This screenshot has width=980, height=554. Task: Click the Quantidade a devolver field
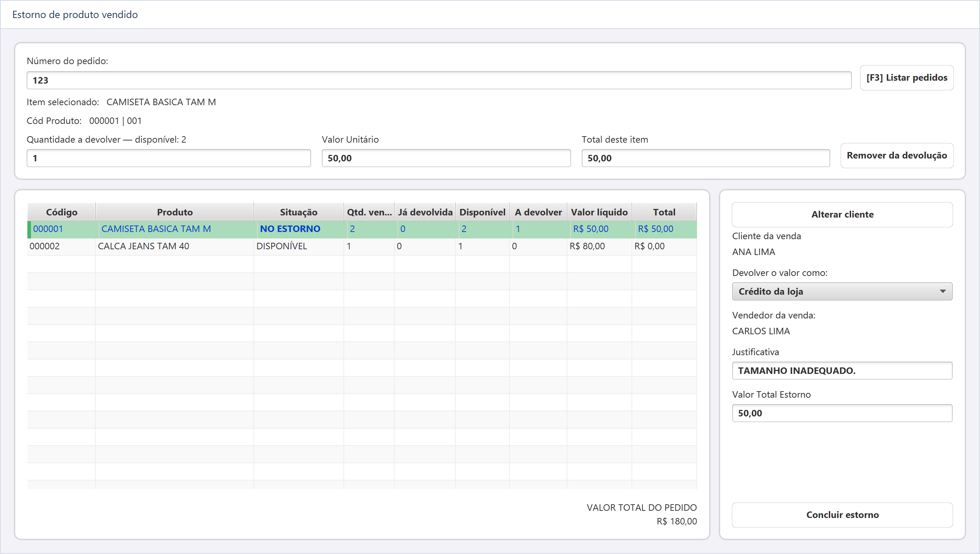point(169,158)
